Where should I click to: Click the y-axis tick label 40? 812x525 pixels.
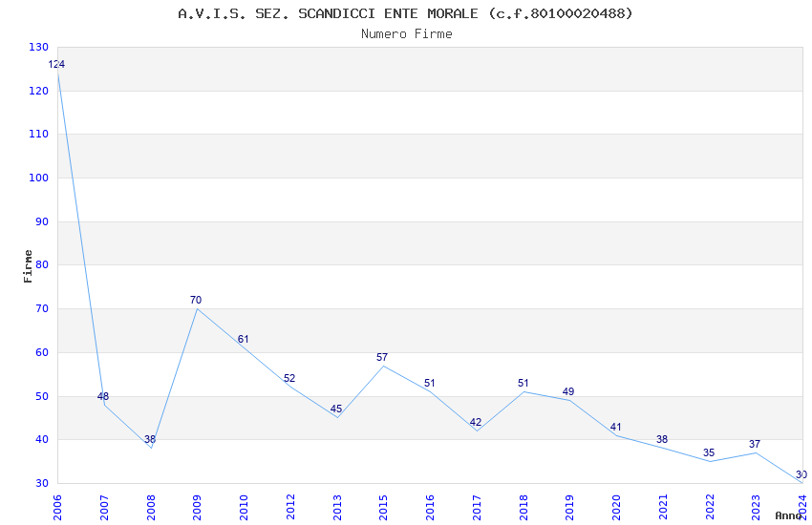pyautogui.click(x=42, y=440)
